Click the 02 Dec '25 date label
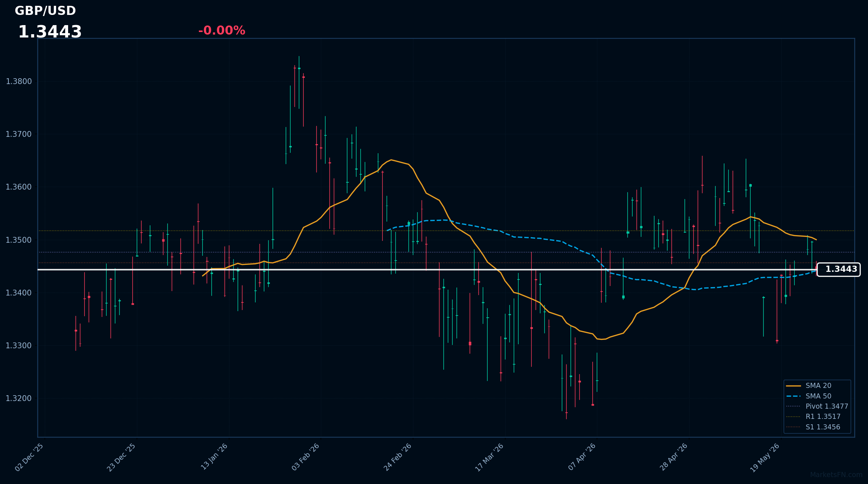This screenshot has width=868, height=484. tap(30, 457)
